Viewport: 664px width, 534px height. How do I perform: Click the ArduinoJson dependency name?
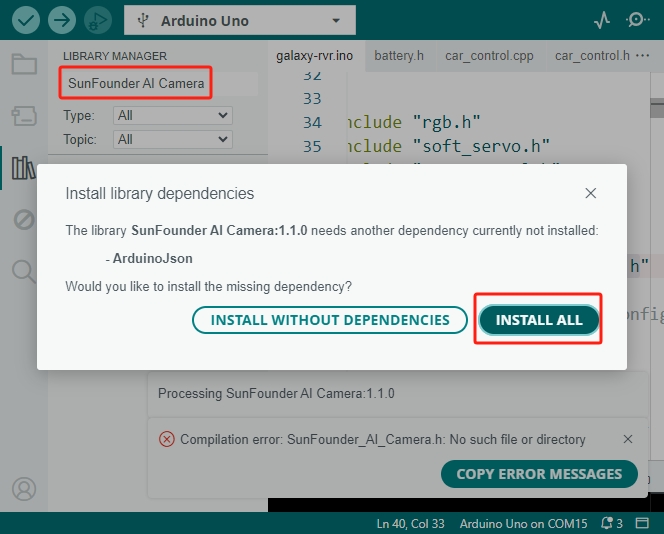point(152,258)
